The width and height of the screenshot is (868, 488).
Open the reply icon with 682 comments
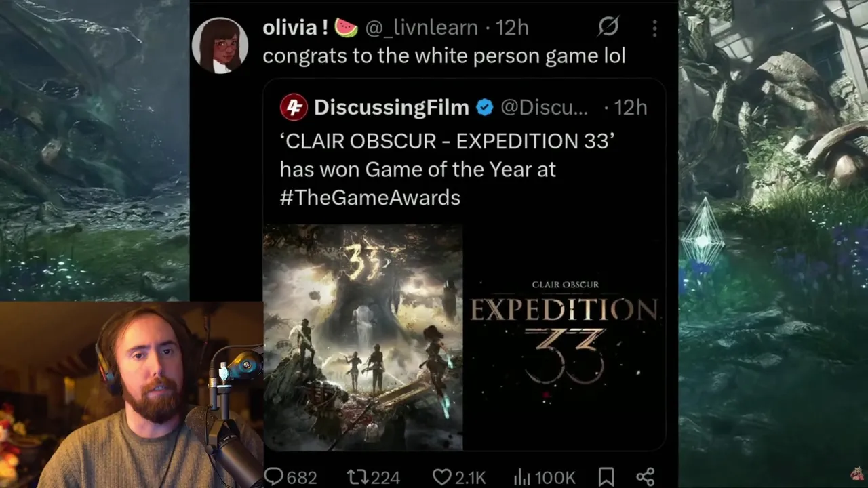(273, 476)
